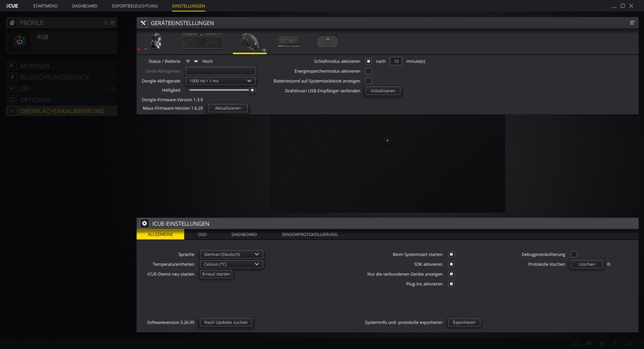Switch to the OSD tab
Viewport: 644px width, 349px height.
[202, 234]
